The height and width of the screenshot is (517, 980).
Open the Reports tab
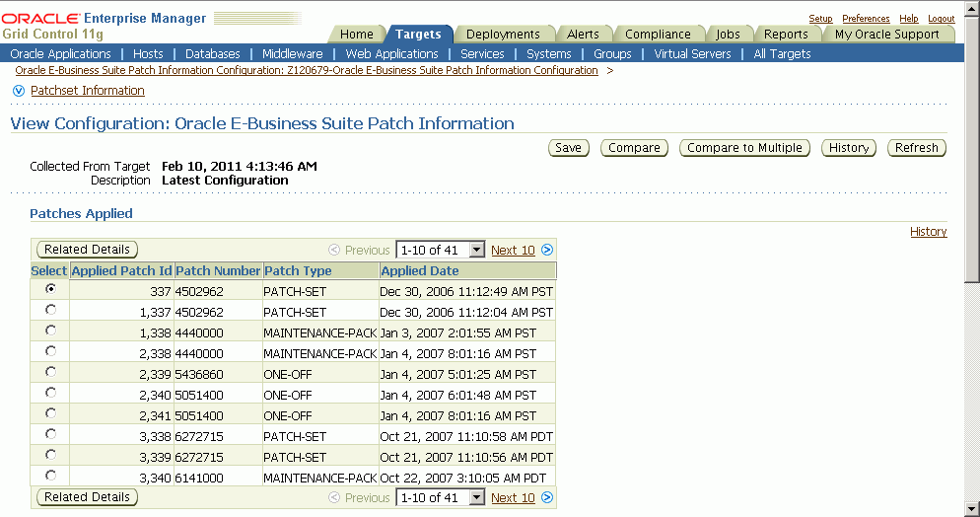coord(786,35)
